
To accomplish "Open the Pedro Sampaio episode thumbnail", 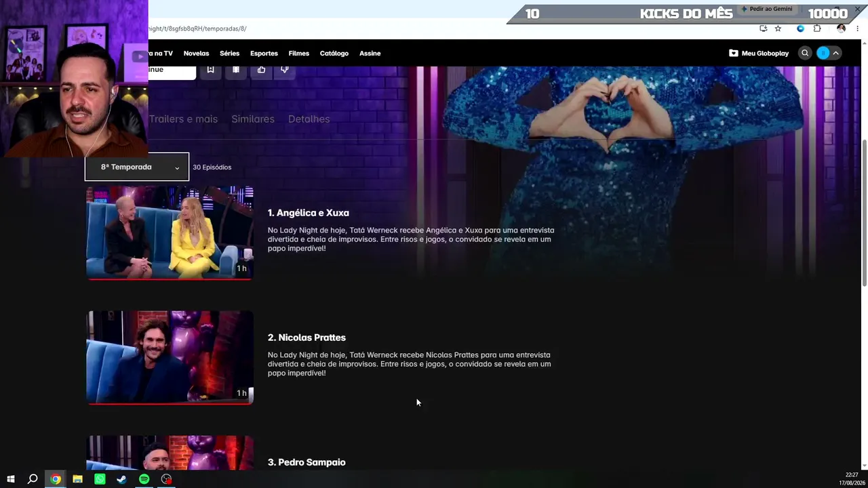I will (170, 453).
